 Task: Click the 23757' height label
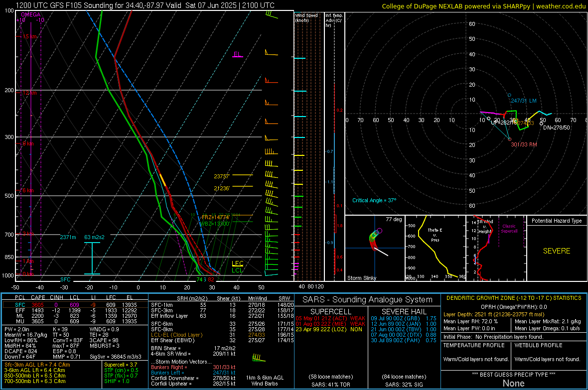[222, 176]
